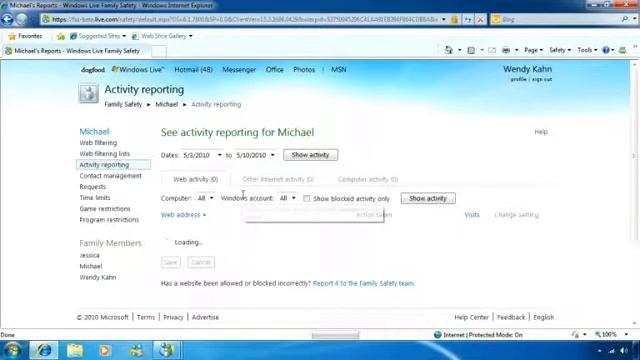Open Internet Explorer from the taskbar
The height and width of the screenshot is (360, 640).
pyautogui.click(x=44, y=350)
